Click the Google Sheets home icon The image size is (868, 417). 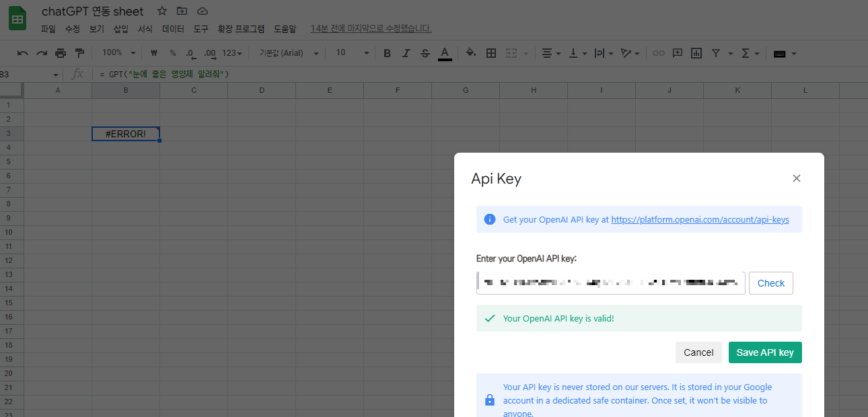coord(17,19)
